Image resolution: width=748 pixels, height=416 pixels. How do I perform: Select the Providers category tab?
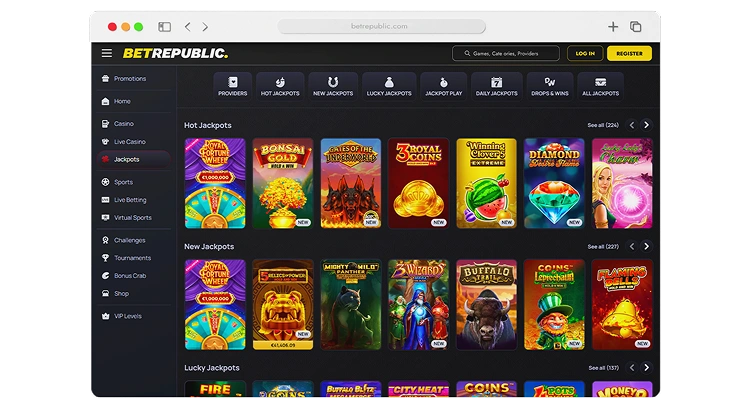pyautogui.click(x=233, y=86)
